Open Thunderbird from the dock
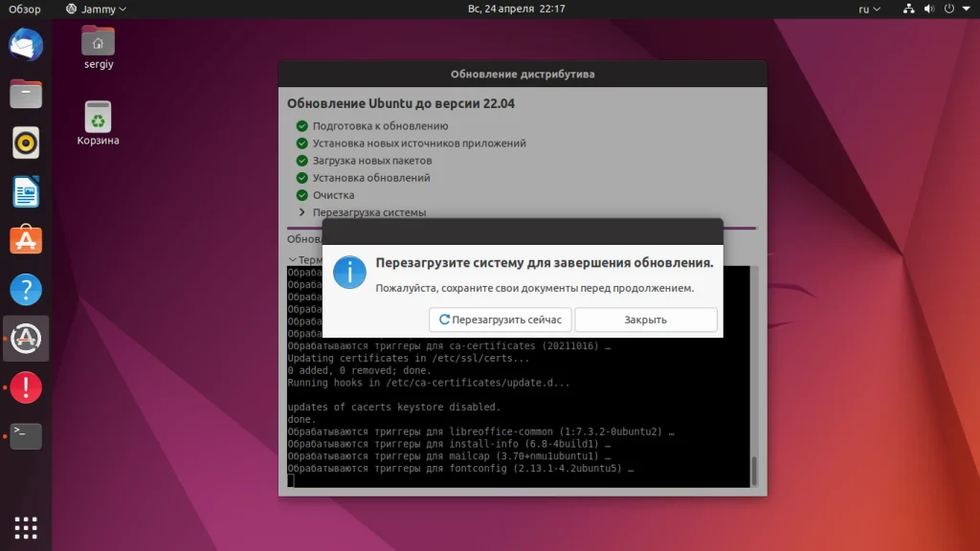 (x=25, y=44)
